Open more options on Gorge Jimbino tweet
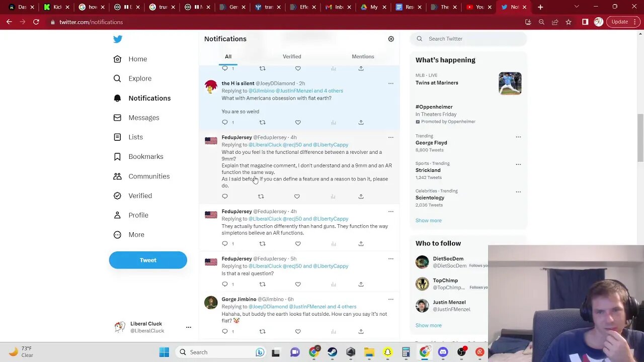Viewport: 644px width, 362px height. pos(391,300)
